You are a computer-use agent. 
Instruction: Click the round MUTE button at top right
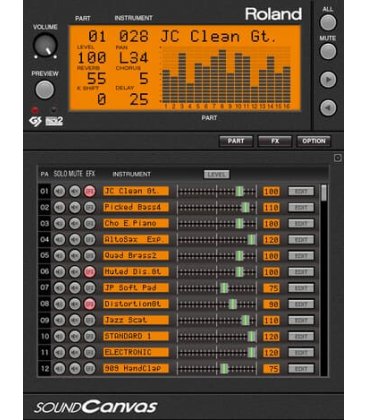[328, 51]
